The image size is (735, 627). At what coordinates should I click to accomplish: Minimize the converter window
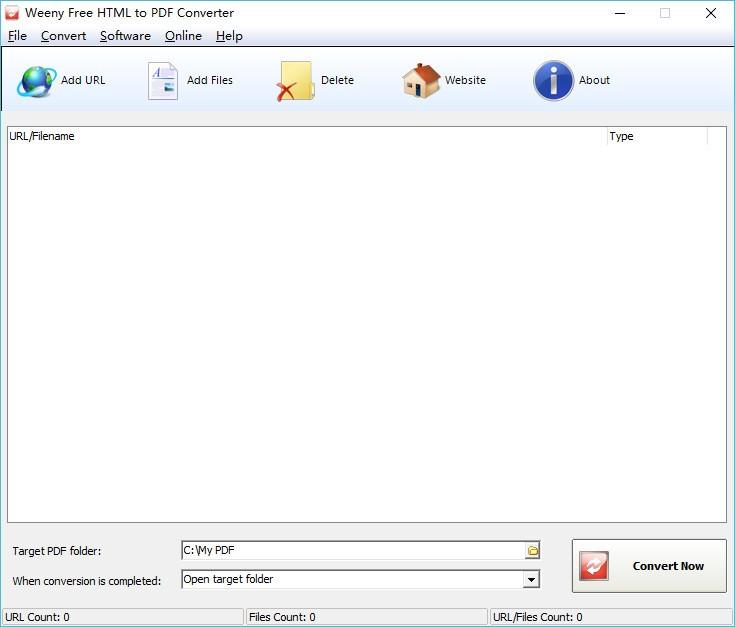pos(620,13)
